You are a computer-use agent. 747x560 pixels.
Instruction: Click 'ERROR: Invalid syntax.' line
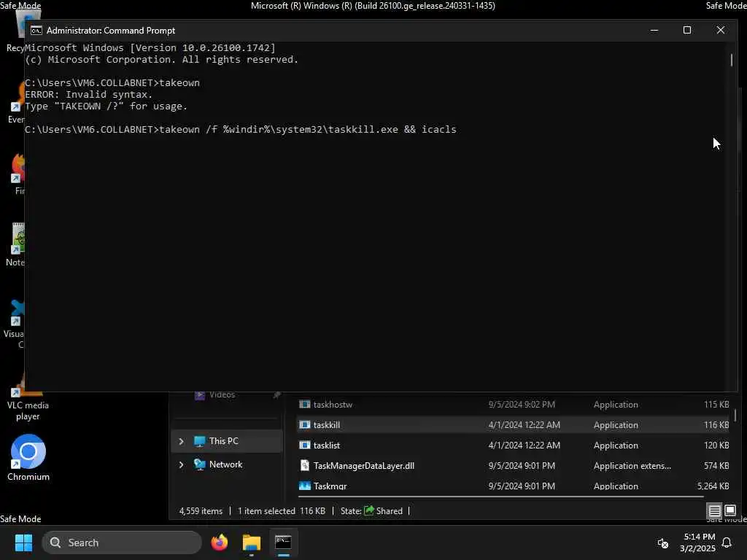click(x=88, y=94)
